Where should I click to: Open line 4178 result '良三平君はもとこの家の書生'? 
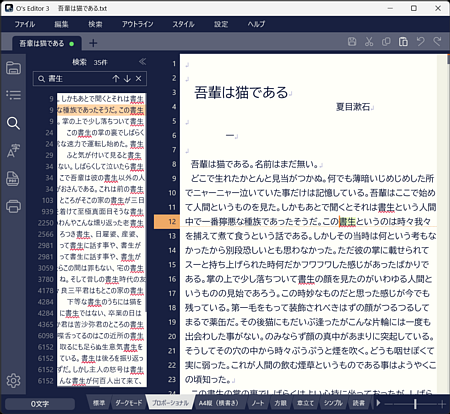[x=102, y=291]
